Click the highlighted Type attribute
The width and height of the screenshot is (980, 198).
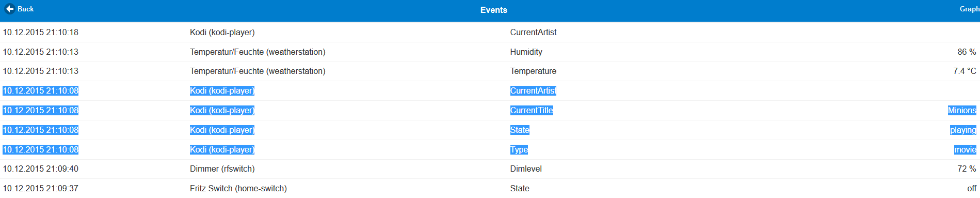click(519, 149)
